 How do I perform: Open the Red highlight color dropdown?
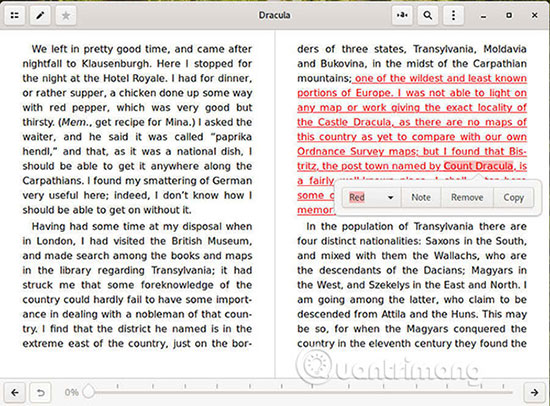point(372,198)
